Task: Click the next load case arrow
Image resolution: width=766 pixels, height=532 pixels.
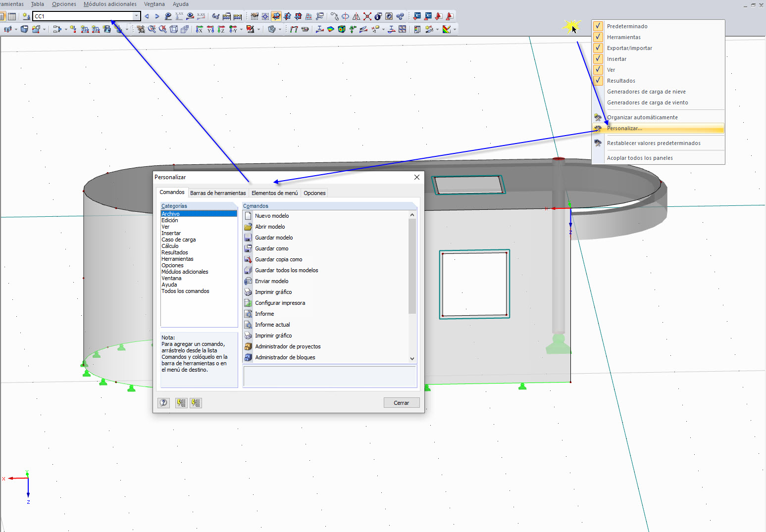Action: 157,16
